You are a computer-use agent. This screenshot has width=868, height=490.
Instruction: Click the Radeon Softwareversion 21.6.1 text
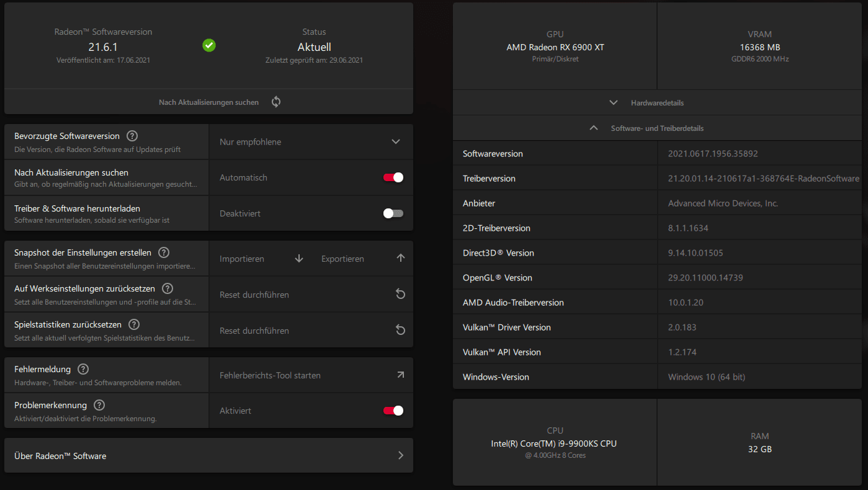(103, 47)
